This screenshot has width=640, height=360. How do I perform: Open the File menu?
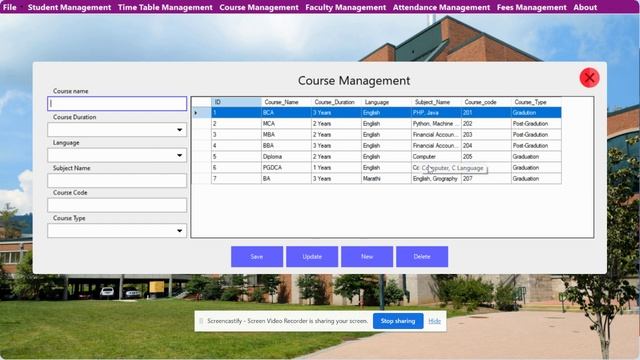tap(9, 7)
